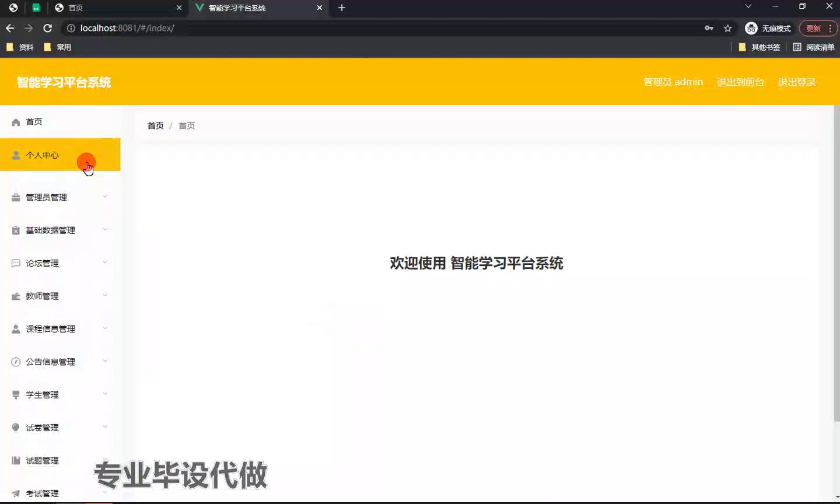Click the localhost address bar
The height and width of the screenshot is (504, 840).
[379, 28]
